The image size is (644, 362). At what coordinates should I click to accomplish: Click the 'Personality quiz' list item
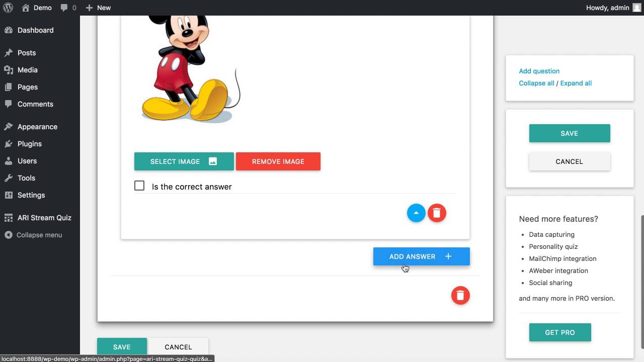click(553, 246)
